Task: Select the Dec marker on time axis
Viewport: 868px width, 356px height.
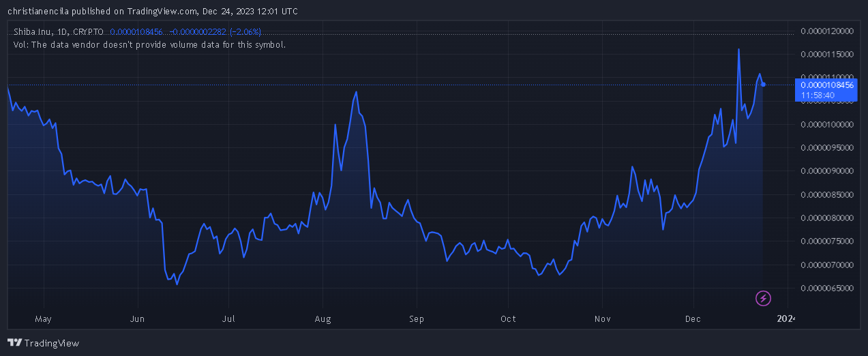Action: tap(693, 318)
